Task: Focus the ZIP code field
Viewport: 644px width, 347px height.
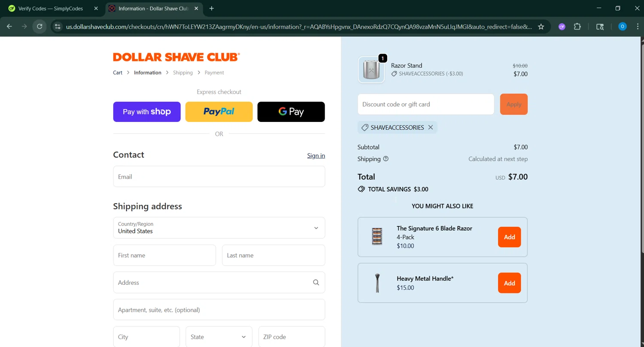Action: point(292,337)
